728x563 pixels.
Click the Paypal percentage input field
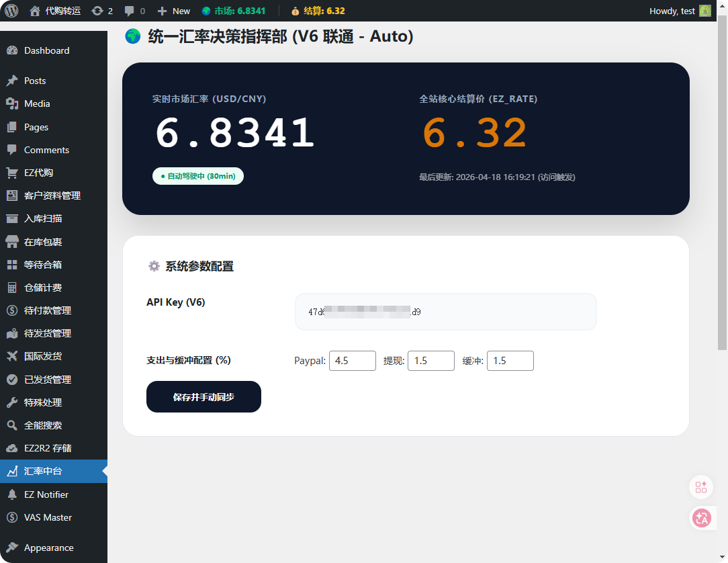click(352, 361)
